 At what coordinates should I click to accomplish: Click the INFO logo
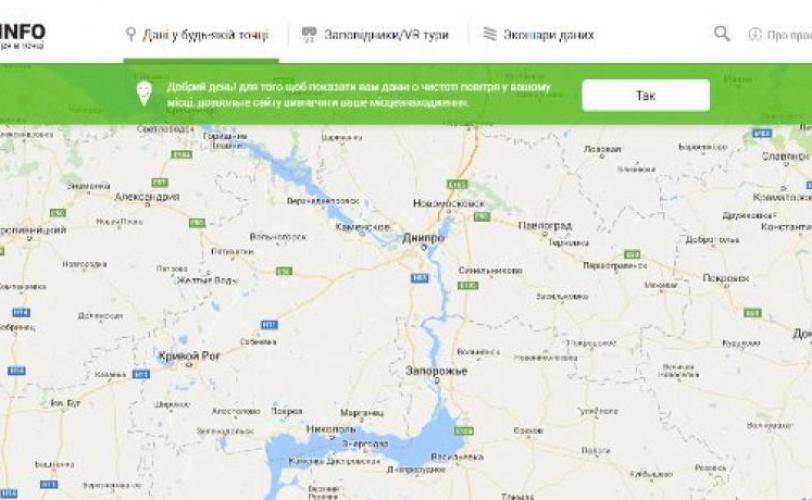point(22,32)
